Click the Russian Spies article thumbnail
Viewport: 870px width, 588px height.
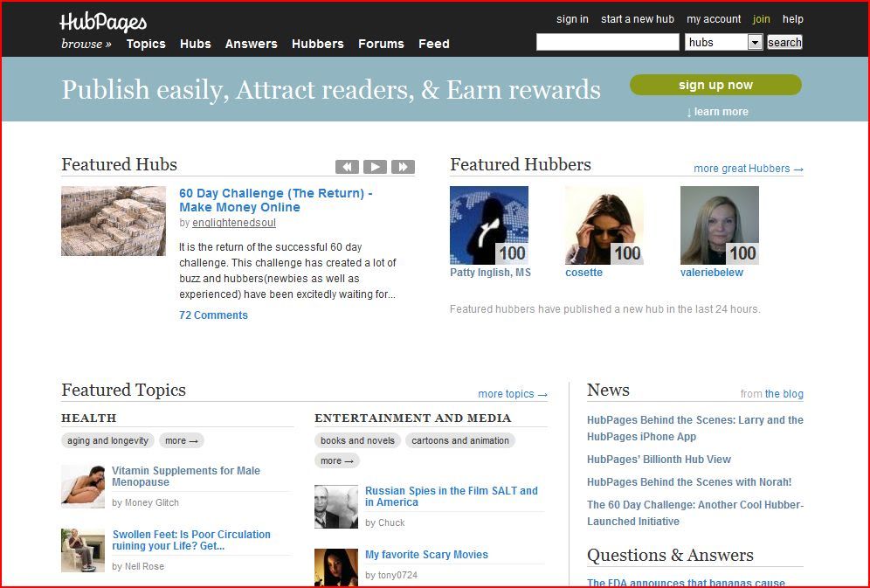[x=336, y=507]
